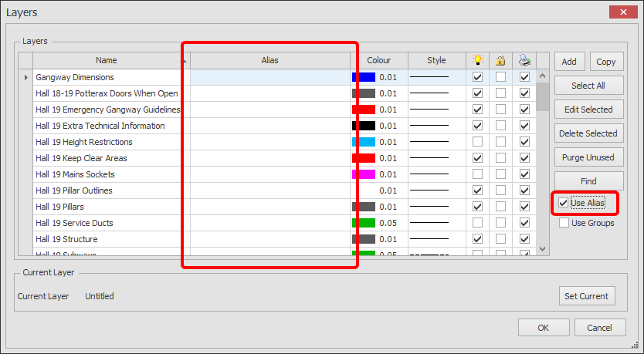644x354 pixels.
Task: Show the Hall 19 Mains Sockets layer
Action: click(x=477, y=174)
